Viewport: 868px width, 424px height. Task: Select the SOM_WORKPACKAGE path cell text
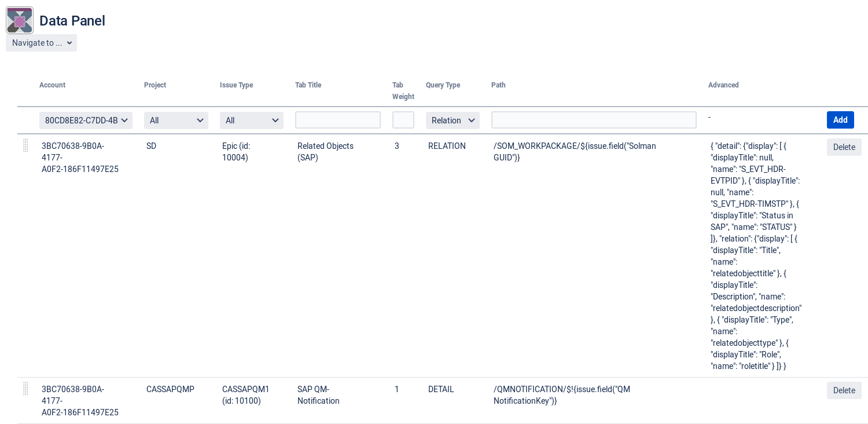coord(574,152)
